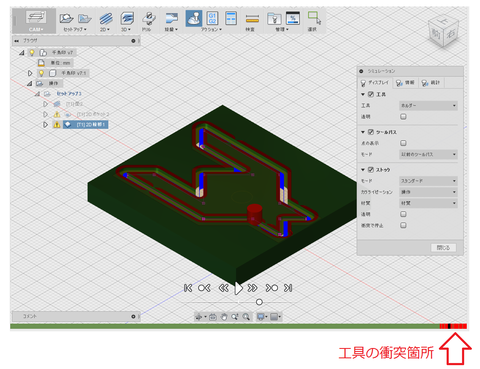Image resolution: width=480 pixels, height=369 pixels.
Task: Uncheck the ストック section checkbox
Action: [x=371, y=170]
